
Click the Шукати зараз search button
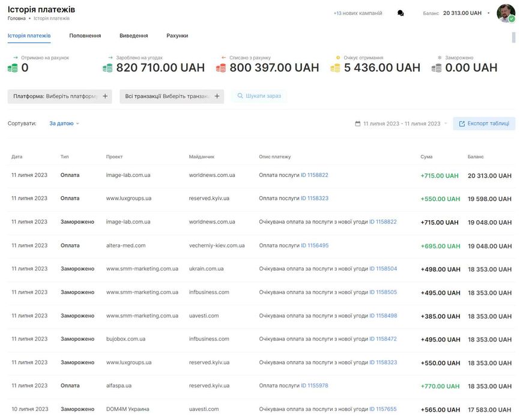[x=259, y=96]
